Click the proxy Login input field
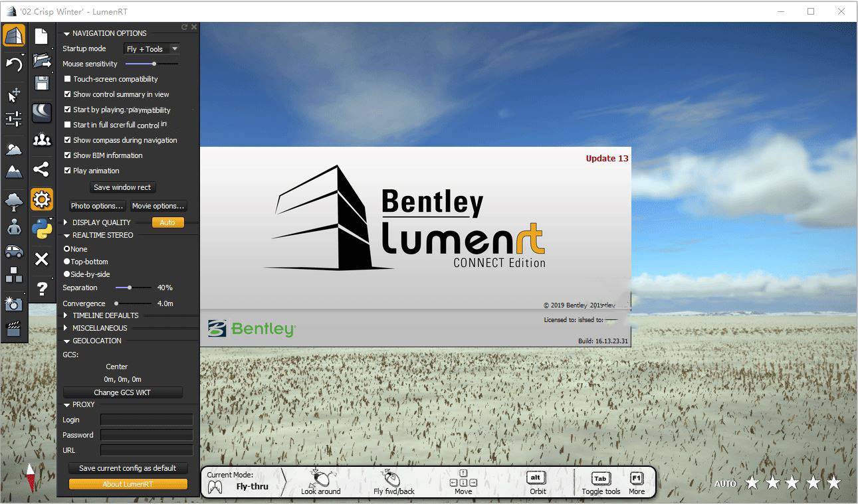Viewport: 858px width, 504px height. [x=146, y=420]
